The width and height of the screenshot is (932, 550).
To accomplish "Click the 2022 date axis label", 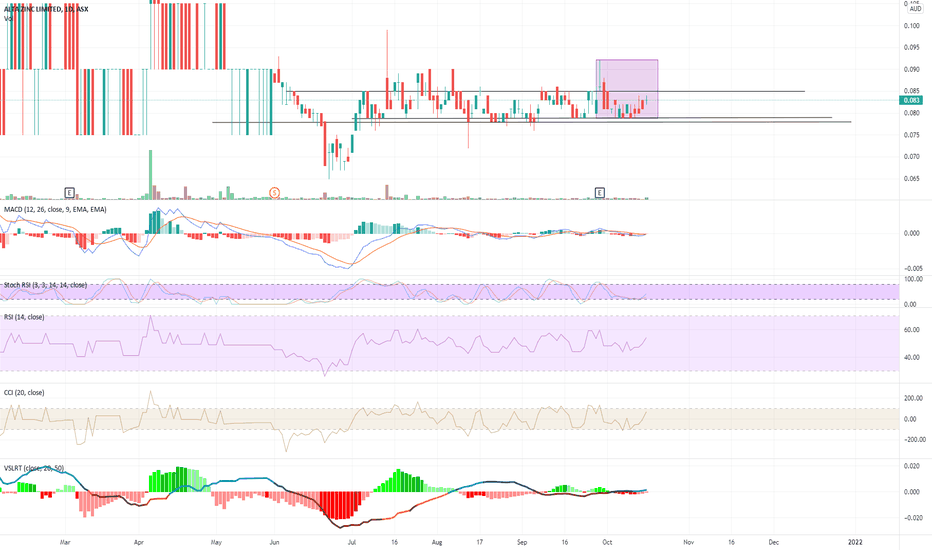I will coord(855,542).
